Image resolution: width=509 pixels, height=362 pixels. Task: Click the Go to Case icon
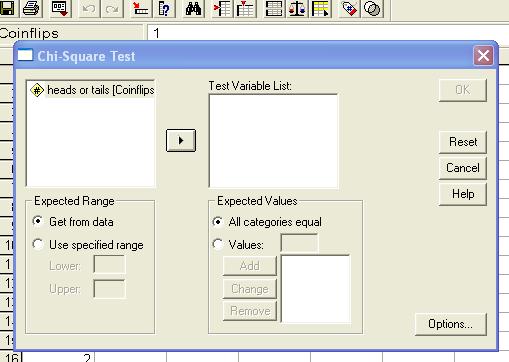coord(140,8)
